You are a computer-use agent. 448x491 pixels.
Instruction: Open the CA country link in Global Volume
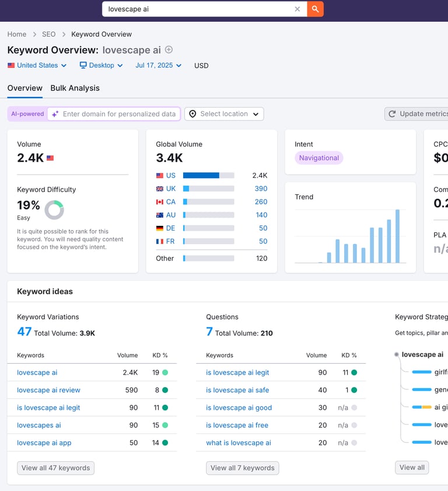171,201
